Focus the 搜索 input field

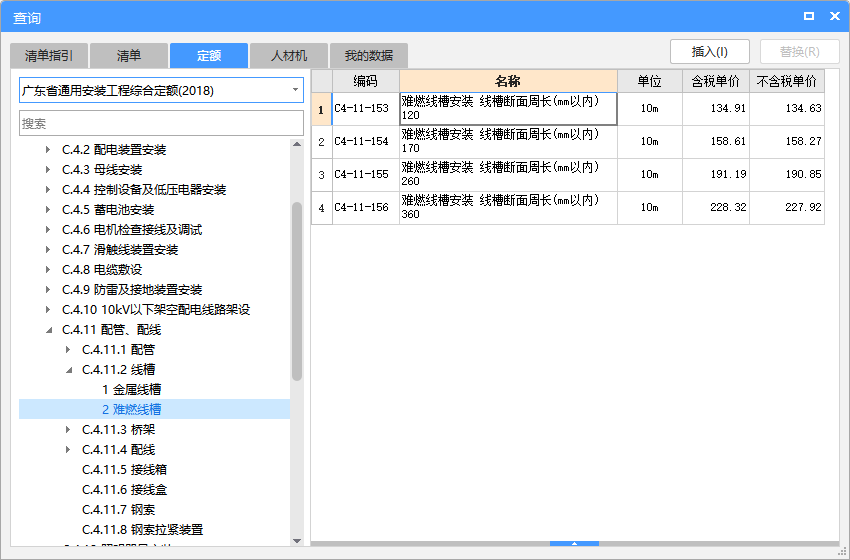coord(161,123)
